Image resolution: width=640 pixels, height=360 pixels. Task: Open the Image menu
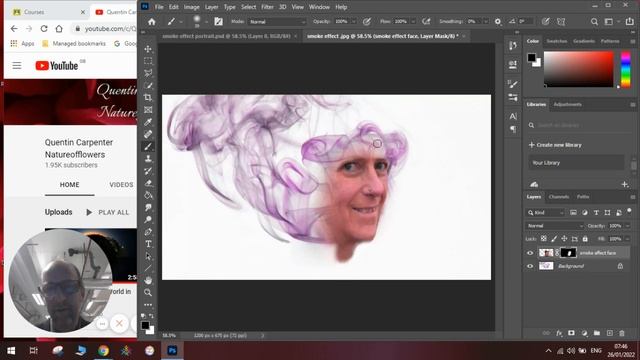click(191, 7)
